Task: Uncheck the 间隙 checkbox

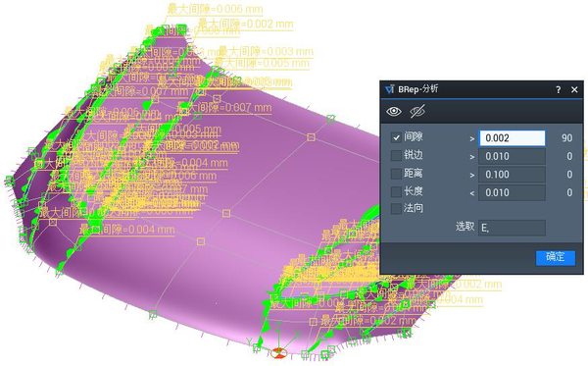Action: 396,137
